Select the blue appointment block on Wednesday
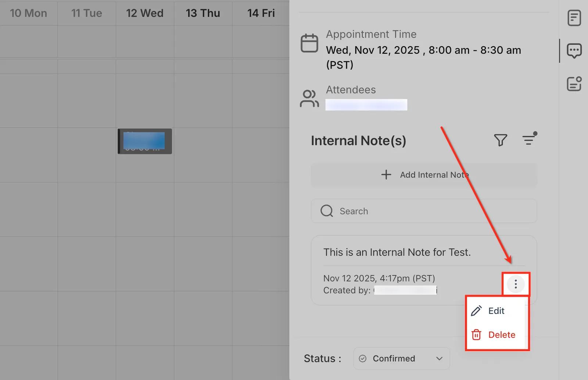 [x=145, y=141]
